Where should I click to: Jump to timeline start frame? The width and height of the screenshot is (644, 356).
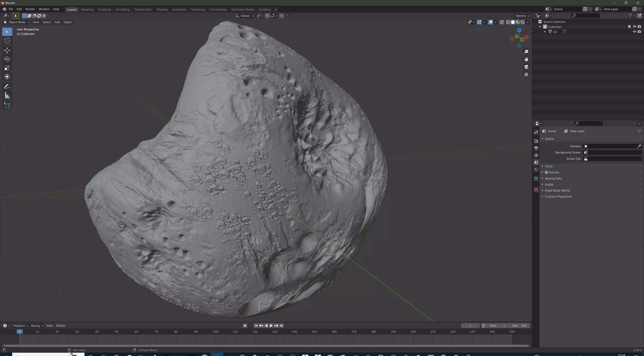click(256, 325)
